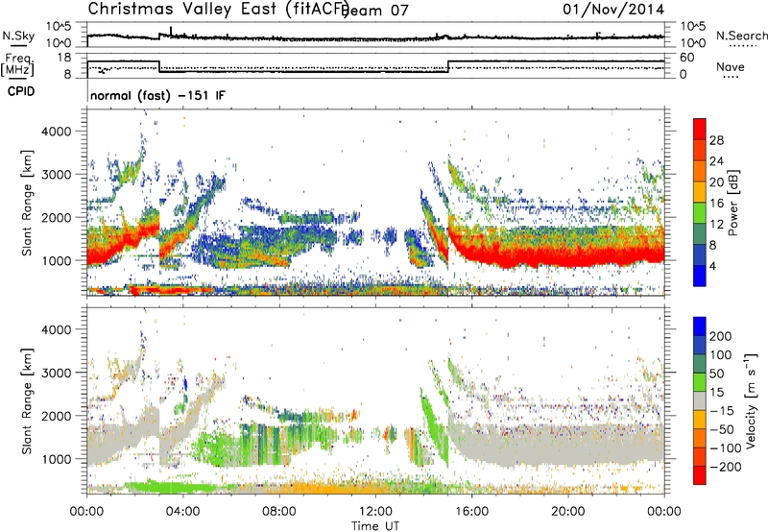Click the power colorbar '20' label

tap(716, 182)
